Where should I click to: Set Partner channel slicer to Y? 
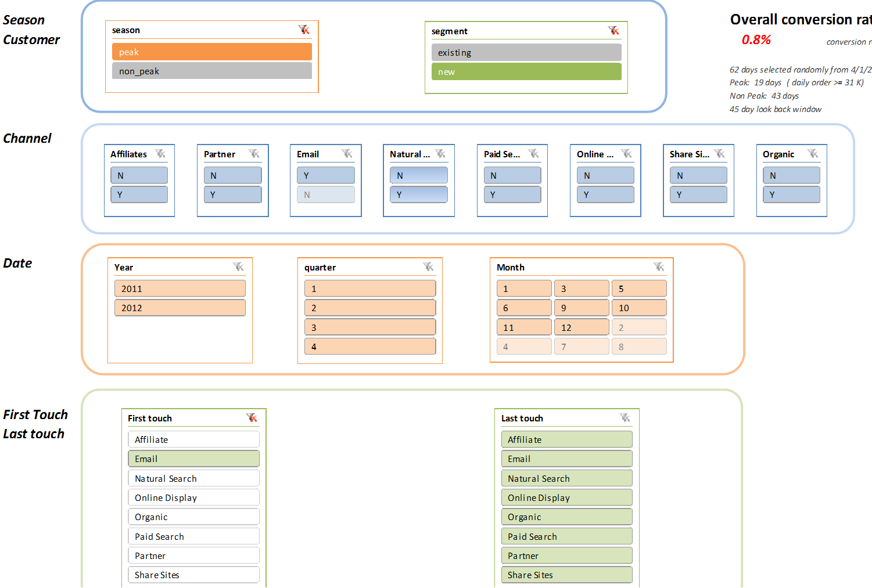232,195
